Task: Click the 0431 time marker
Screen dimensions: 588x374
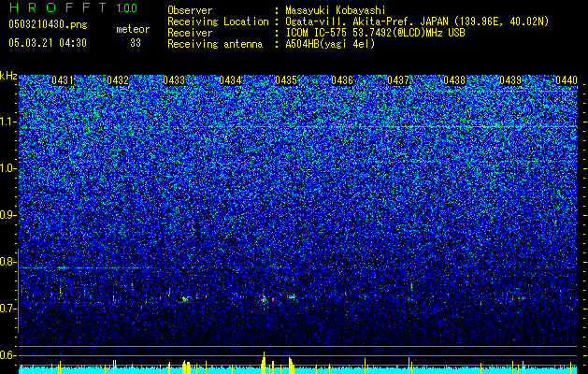Action: [63, 80]
